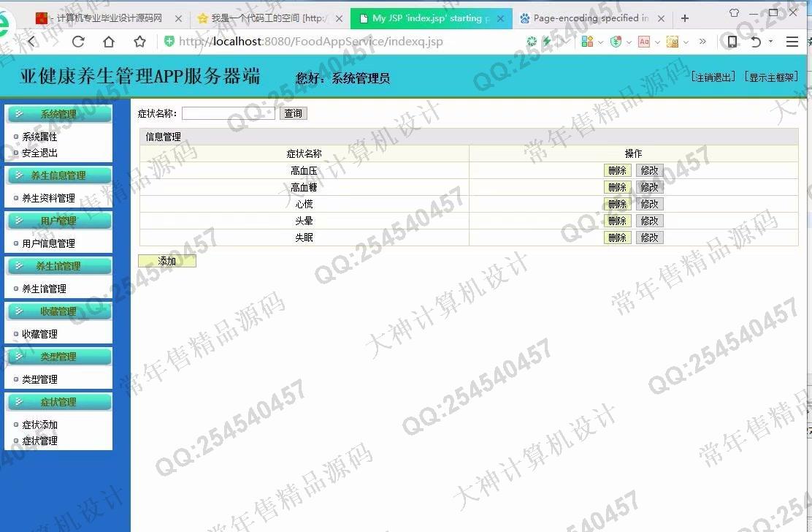The width and height of the screenshot is (812, 532).
Task: Click the localhost URL address bar
Action: coord(311,42)
